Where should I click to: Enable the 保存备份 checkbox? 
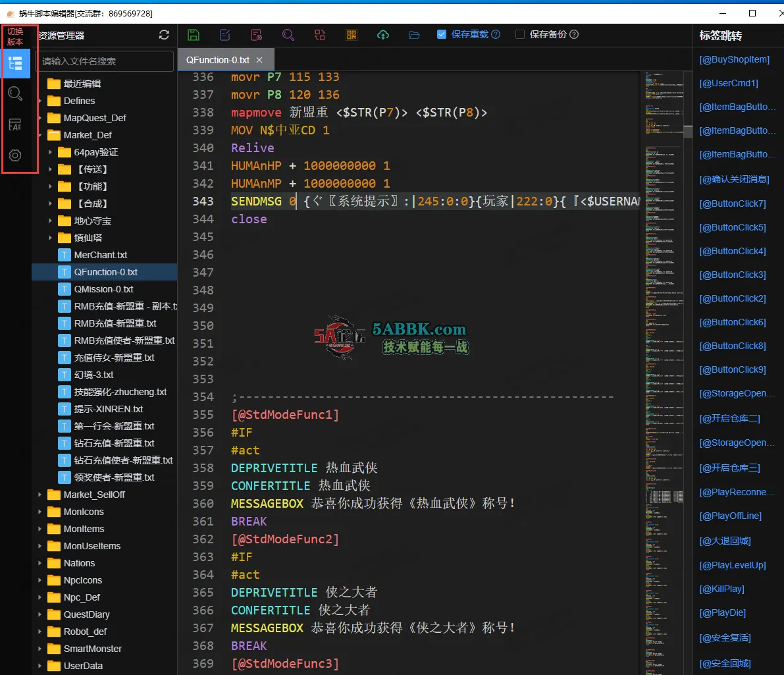click(x=520, y=34)
